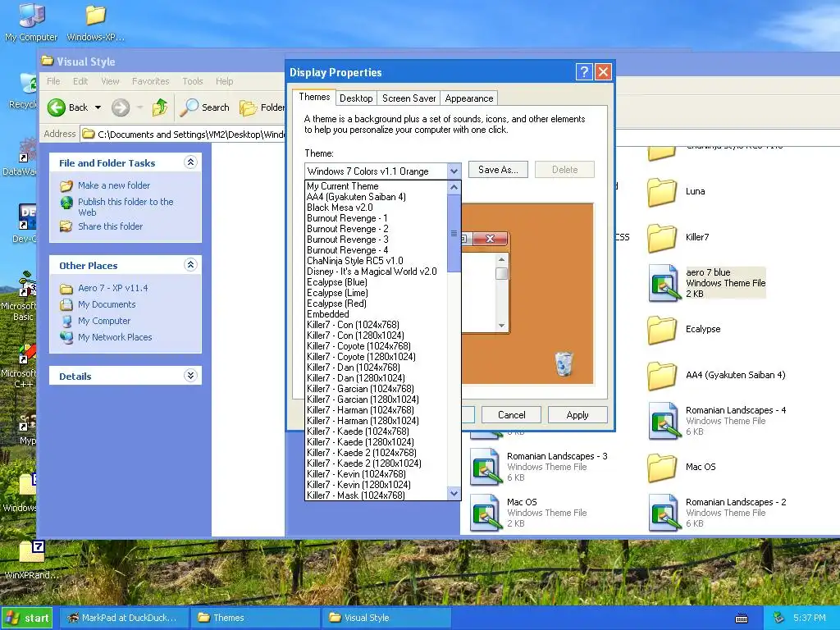This screenshot has width=840, height=630.
Task: Open the File menu in Visual Style
Action: pyautogui.click(x=53, y=81)
